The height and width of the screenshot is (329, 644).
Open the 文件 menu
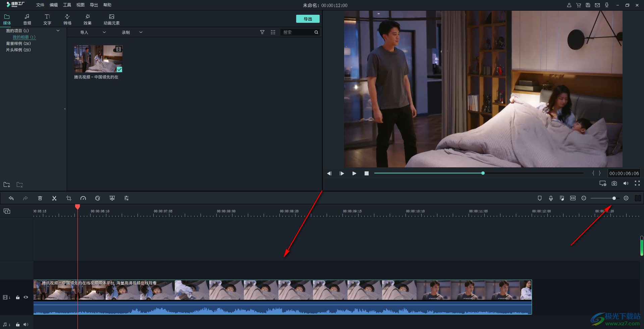[40, 5]
